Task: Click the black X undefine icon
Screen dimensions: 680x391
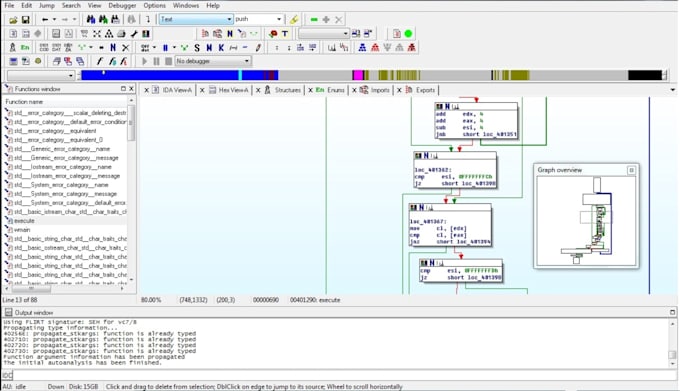Action: click(x=125, y=48)
